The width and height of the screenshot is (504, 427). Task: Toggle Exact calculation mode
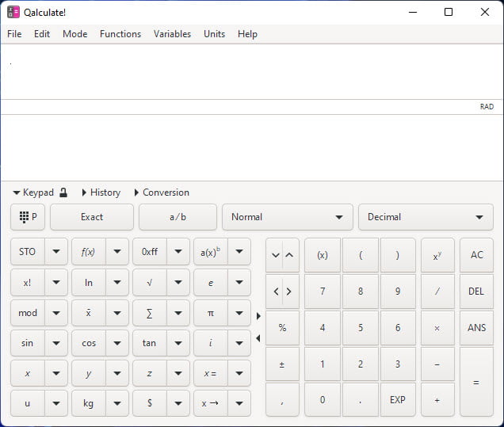coord(92,217)
